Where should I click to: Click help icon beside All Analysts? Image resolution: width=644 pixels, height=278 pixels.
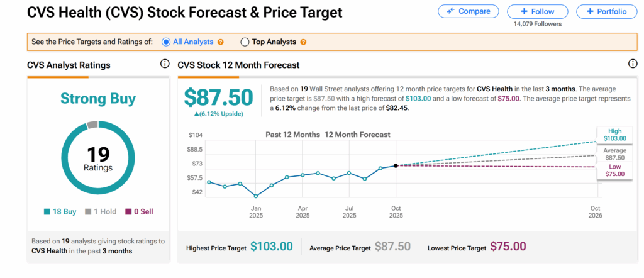click(x=221, y=42)
